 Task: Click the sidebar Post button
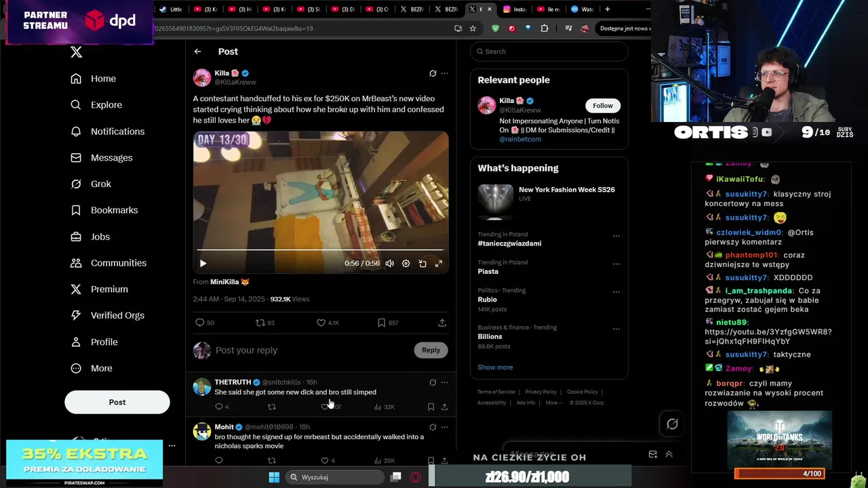[x=117, y=402]
